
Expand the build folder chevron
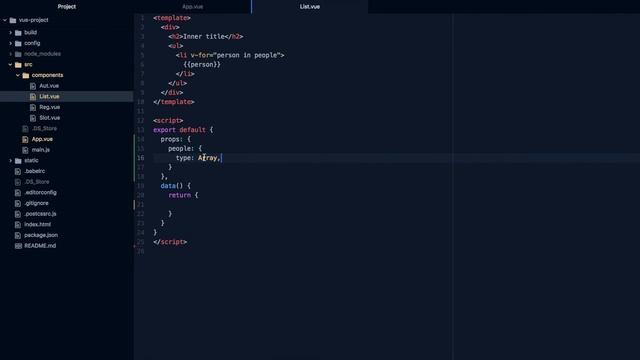(x=11, y=32)
